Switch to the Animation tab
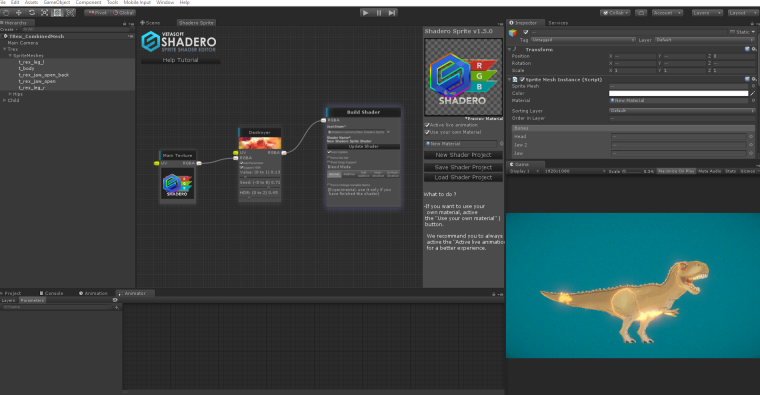 [93, 293]
